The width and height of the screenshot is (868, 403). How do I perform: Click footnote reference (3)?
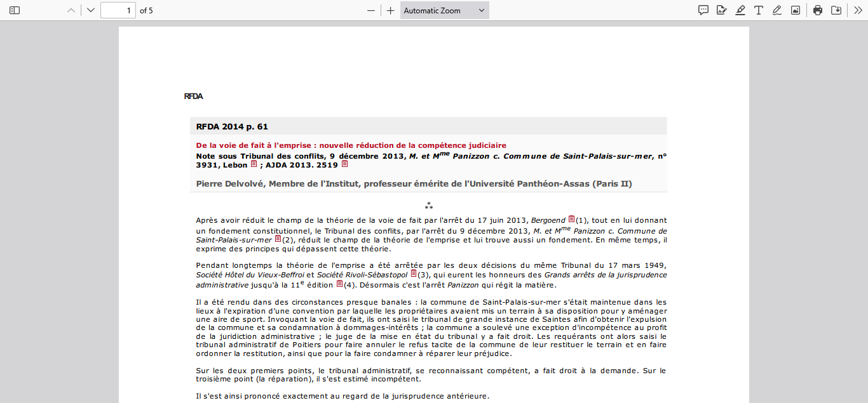point(424,275)
